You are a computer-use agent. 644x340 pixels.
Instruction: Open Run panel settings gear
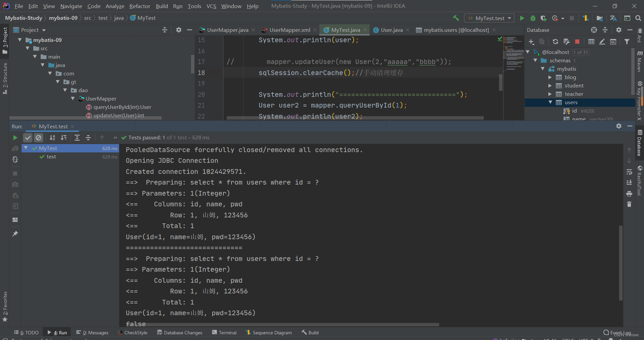619,126
